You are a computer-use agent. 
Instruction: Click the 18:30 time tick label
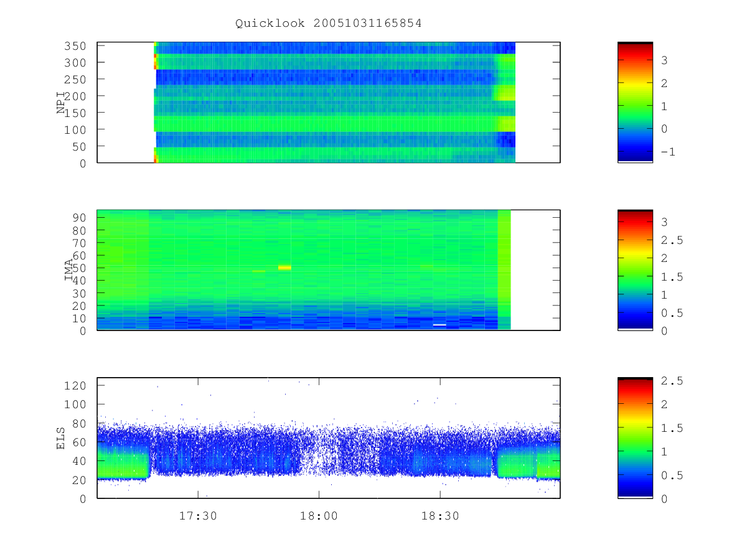tap(440, 515)
